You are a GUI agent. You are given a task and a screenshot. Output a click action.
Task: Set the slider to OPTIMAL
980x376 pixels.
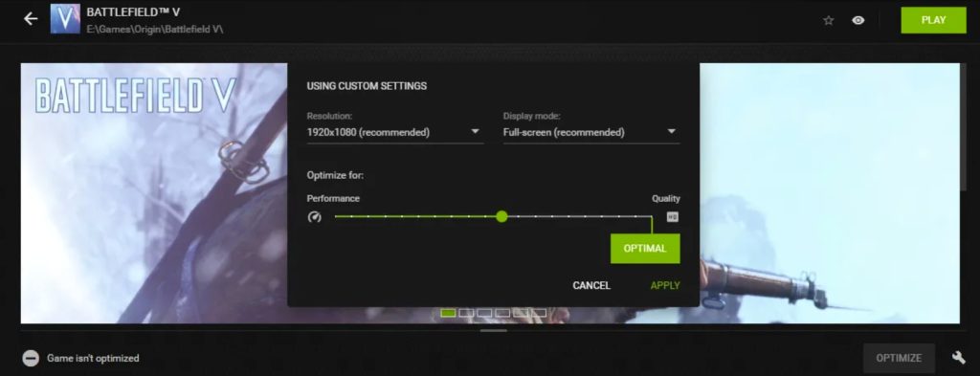pyautogui.click(x=645, y=249)
